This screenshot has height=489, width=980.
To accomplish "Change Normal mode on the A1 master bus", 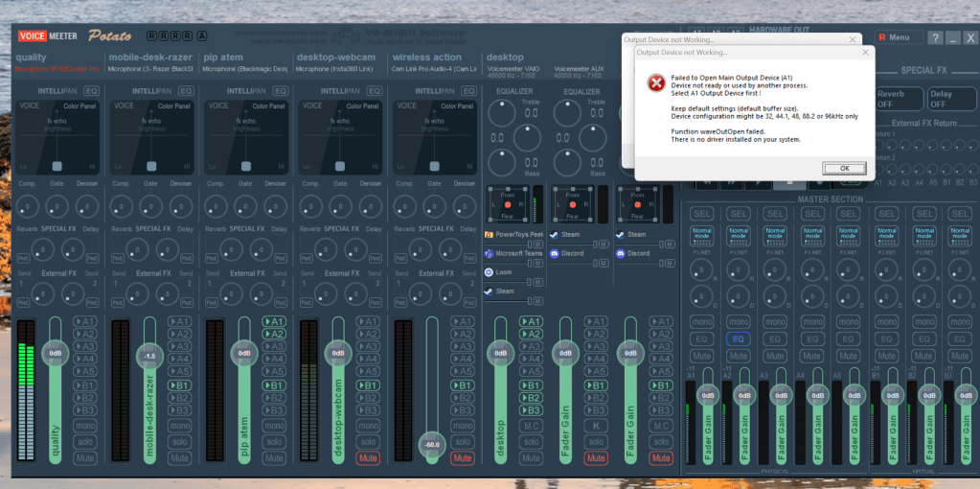I will click(x=702, y=237).
